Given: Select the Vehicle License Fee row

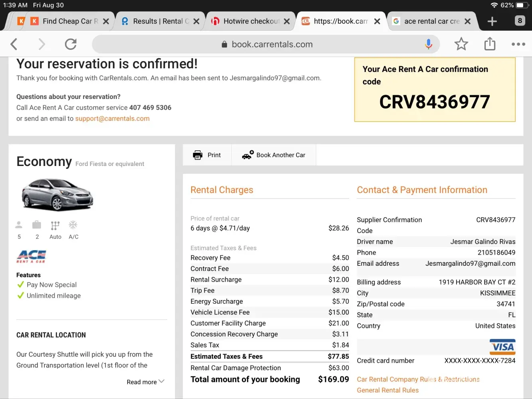Looking at the screenshot, I should [270, 312].
